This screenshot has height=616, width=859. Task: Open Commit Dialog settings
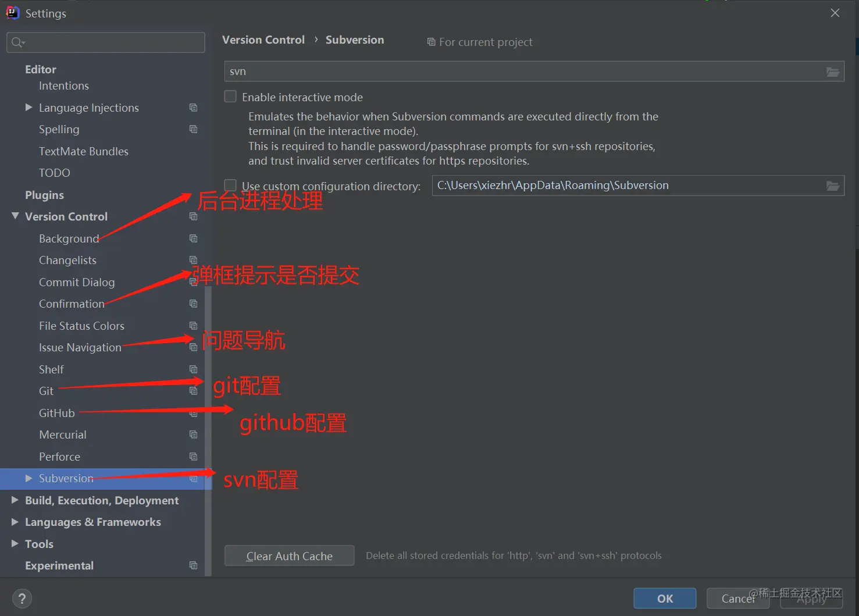pos(77,282)
